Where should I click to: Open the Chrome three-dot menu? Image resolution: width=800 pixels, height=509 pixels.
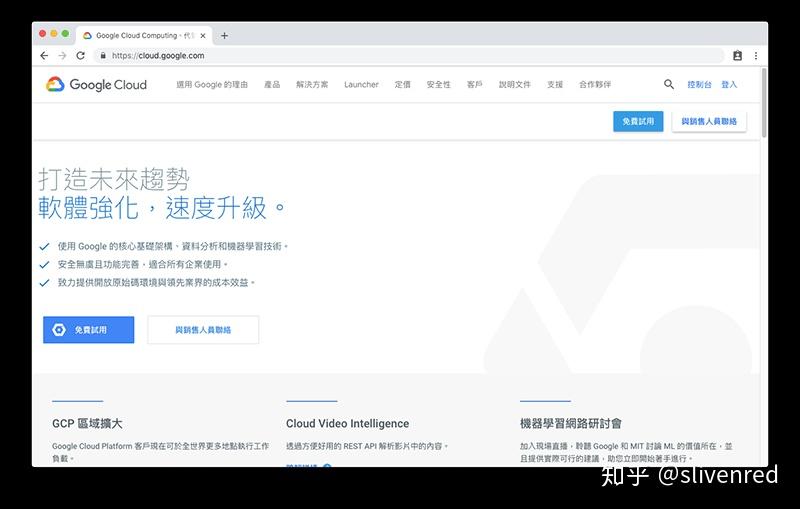tap(756, 56)
